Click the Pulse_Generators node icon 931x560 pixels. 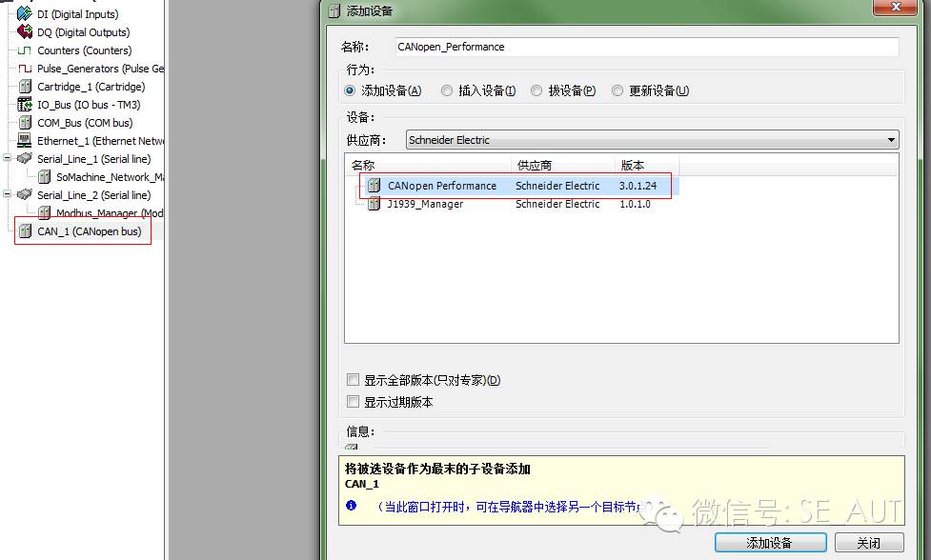(x=25, y=69)
